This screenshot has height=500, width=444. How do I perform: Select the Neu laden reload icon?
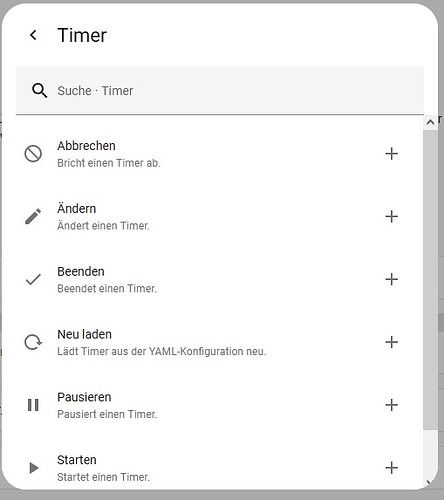[33, 342]
